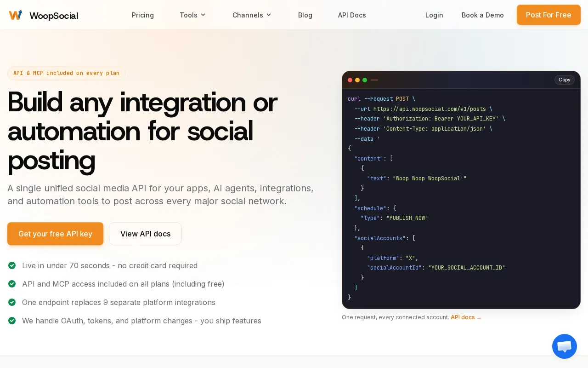This screenshot has width=588, height=368.
Task: Open the Channels menu
Action: [x=252, y=15]
